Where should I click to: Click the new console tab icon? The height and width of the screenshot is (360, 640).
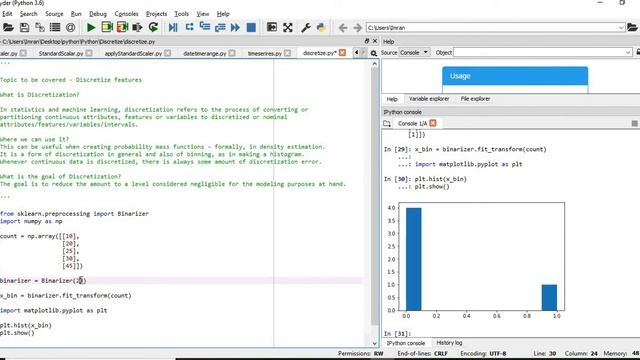(387, 123)
